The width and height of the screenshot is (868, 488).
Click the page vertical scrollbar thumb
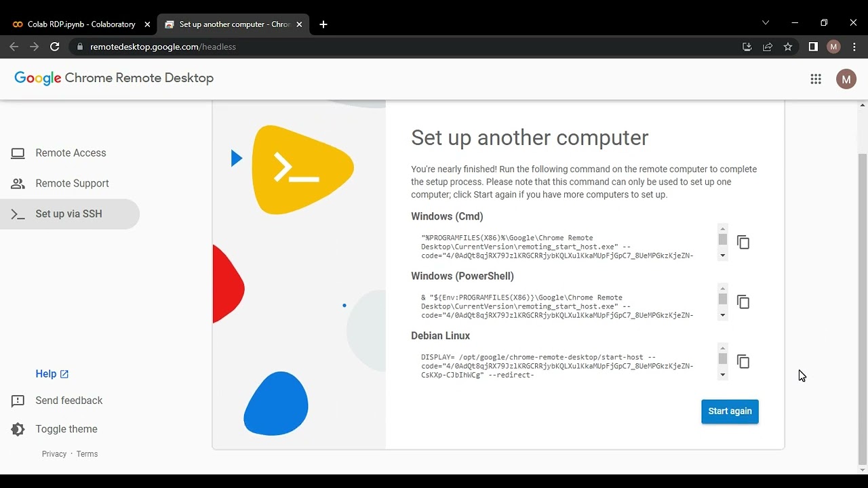[x=863, y=309]
